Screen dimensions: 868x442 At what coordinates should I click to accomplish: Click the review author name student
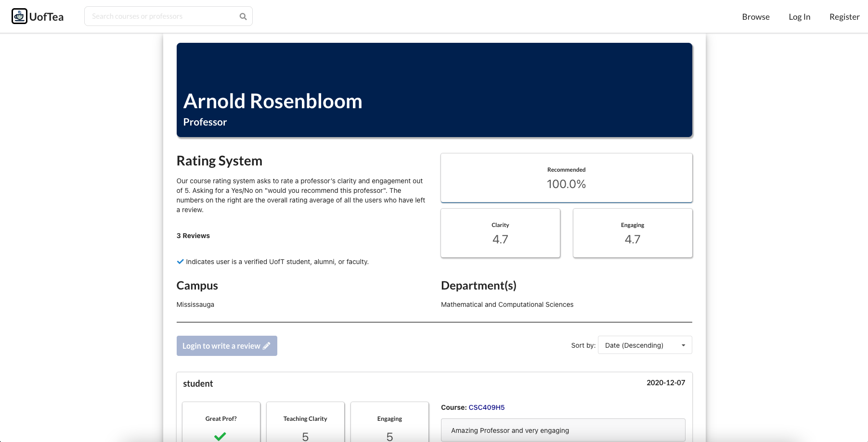198,383
